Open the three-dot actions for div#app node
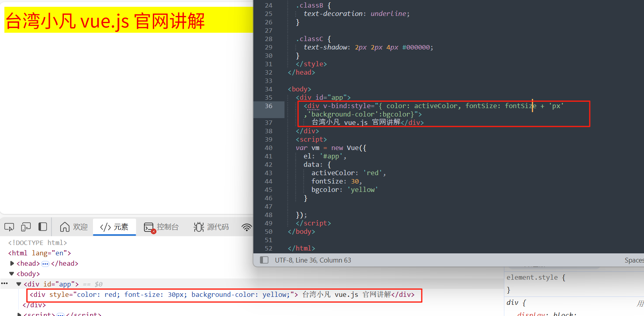Image resolution: width=644 pixels, height=316 pixels. tap(4, 283)
